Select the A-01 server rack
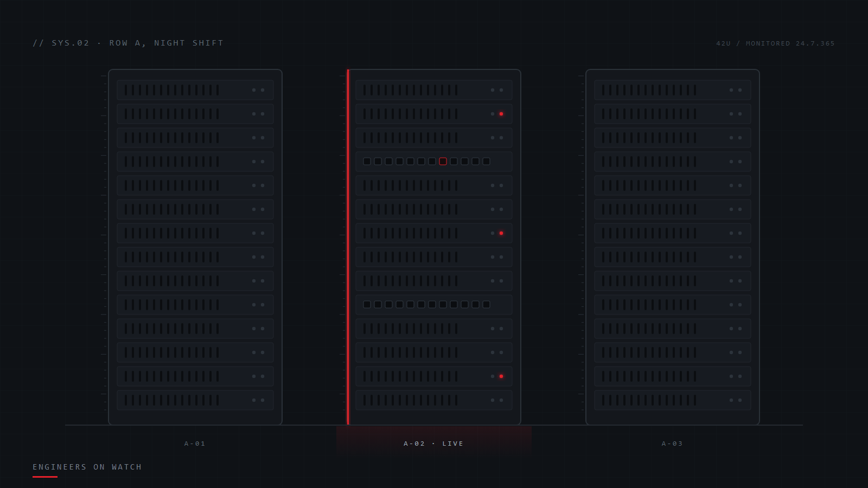 [195, 247]
